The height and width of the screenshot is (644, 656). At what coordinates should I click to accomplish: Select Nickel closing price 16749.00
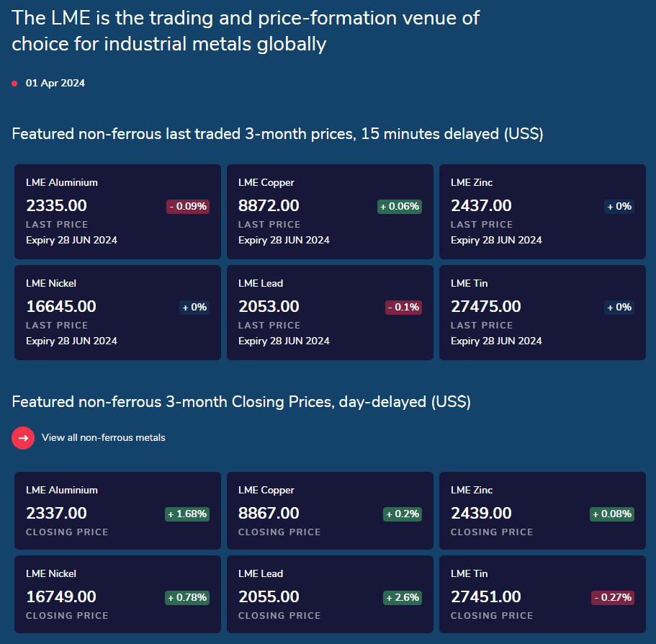point(61,596)
